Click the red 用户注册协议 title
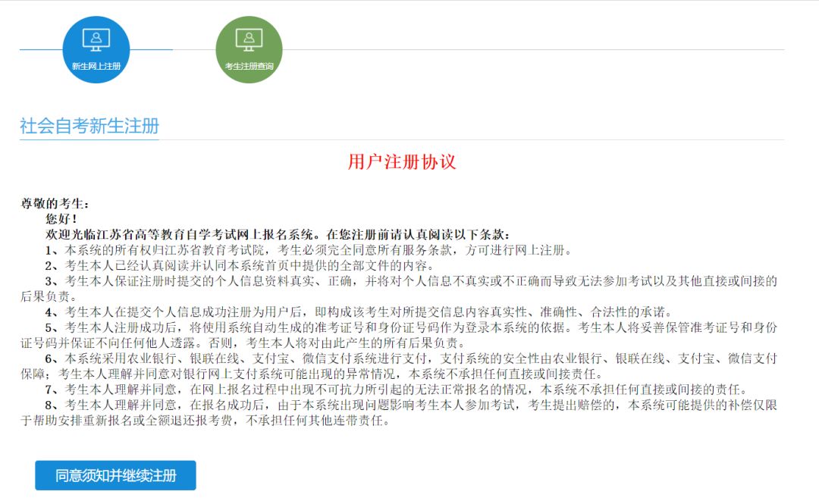 click(401, 161)
